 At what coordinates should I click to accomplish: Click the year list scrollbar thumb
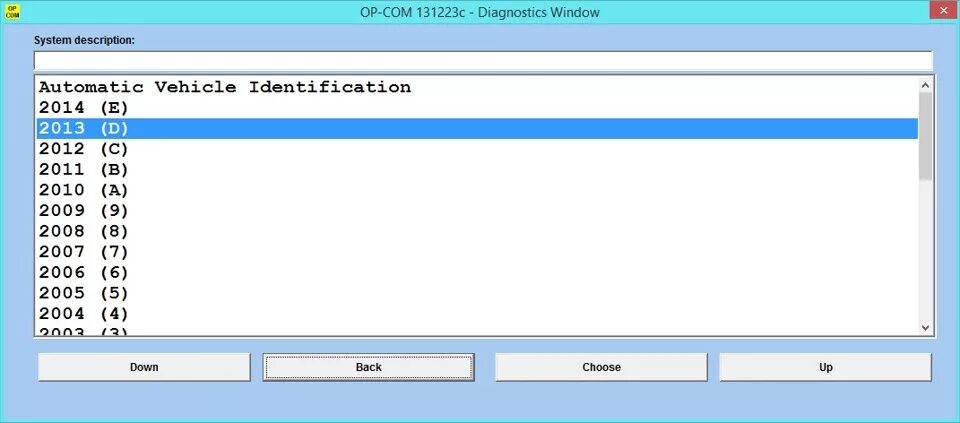pyautogui.click(x=926, y=137)
